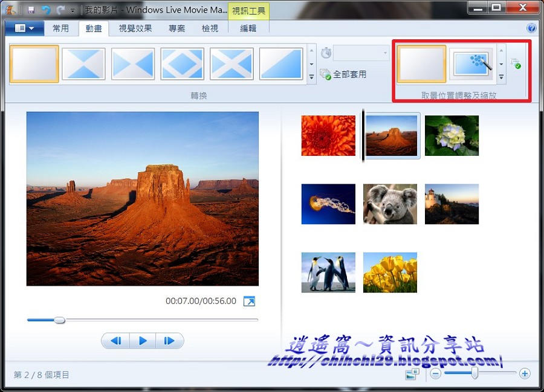Click the desert preview monitor image

(x=143, y=199)
